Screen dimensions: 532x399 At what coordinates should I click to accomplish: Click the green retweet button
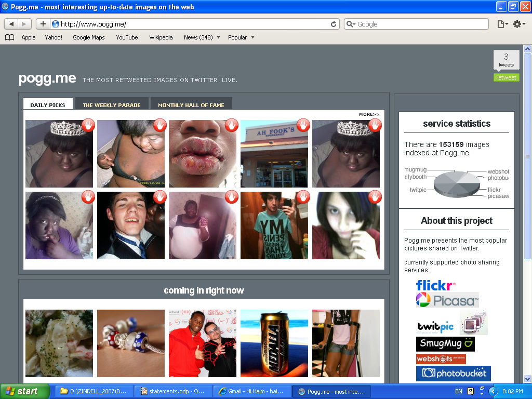[506, 77]
